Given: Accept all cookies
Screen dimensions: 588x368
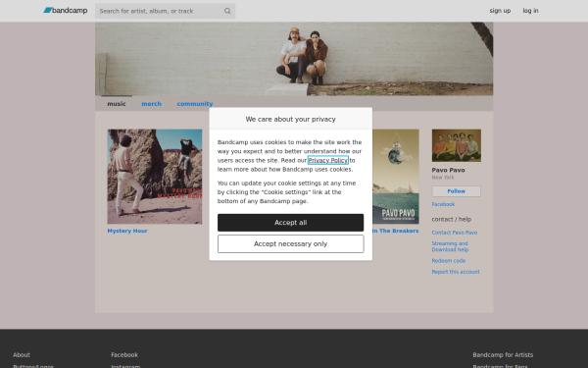Looking at the screenshot, I should point(291,223).
